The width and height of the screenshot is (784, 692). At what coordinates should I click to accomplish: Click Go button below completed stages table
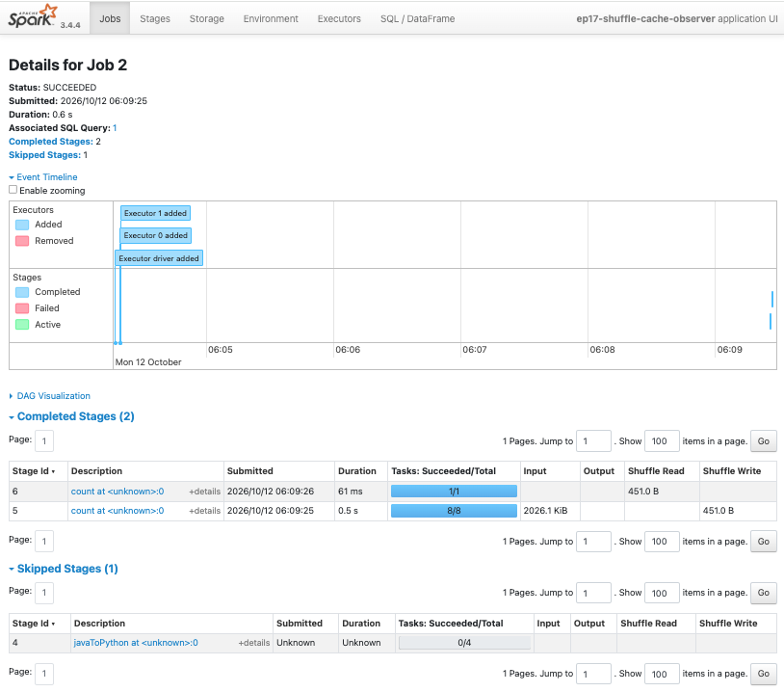coord(763,542)
